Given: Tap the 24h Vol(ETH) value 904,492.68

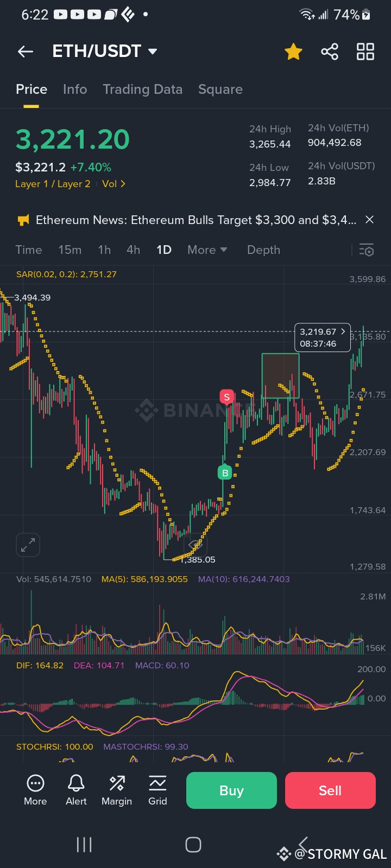Looking at the screenshot, I should click(335, 143).
